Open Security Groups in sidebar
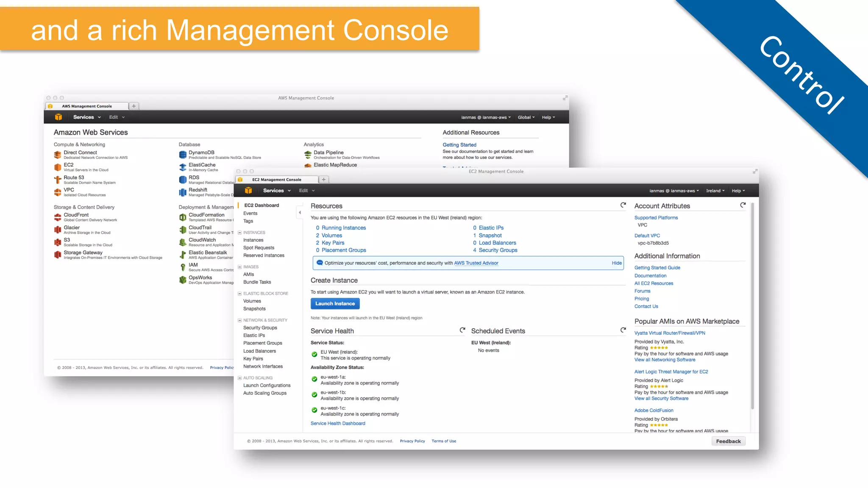Image resolution: width=868 pixels, height=488 pixels. point(260,328)
